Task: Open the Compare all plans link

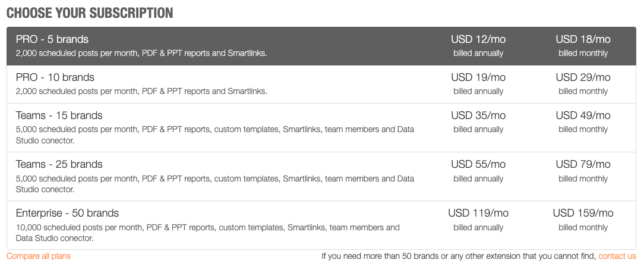Action: coord(39,256)
